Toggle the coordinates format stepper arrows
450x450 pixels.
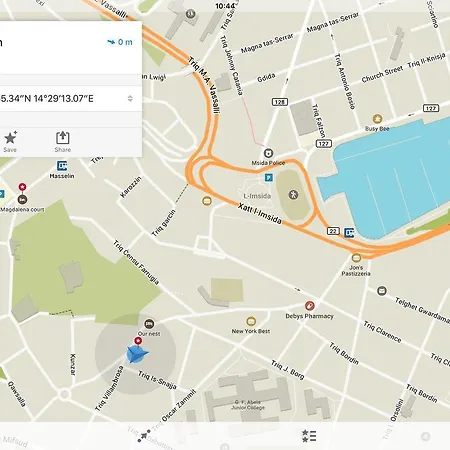pos(130,98)
